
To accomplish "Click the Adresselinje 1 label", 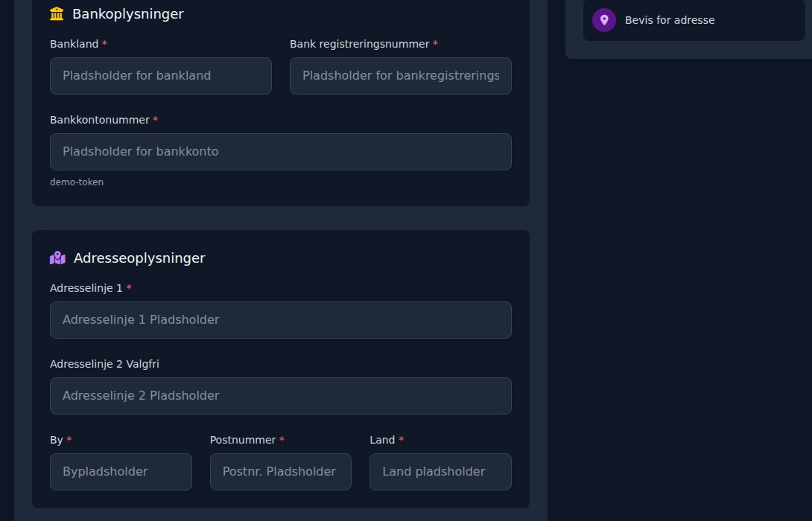I will 86,288.
